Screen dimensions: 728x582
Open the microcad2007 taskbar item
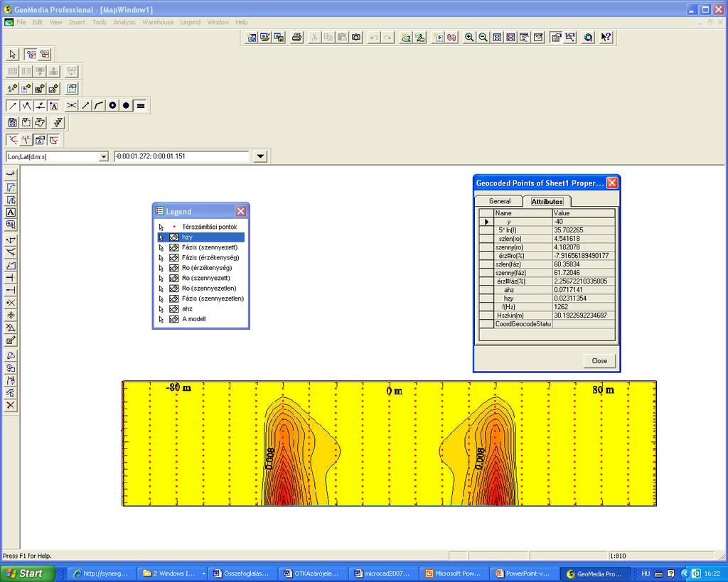point(383,573)
